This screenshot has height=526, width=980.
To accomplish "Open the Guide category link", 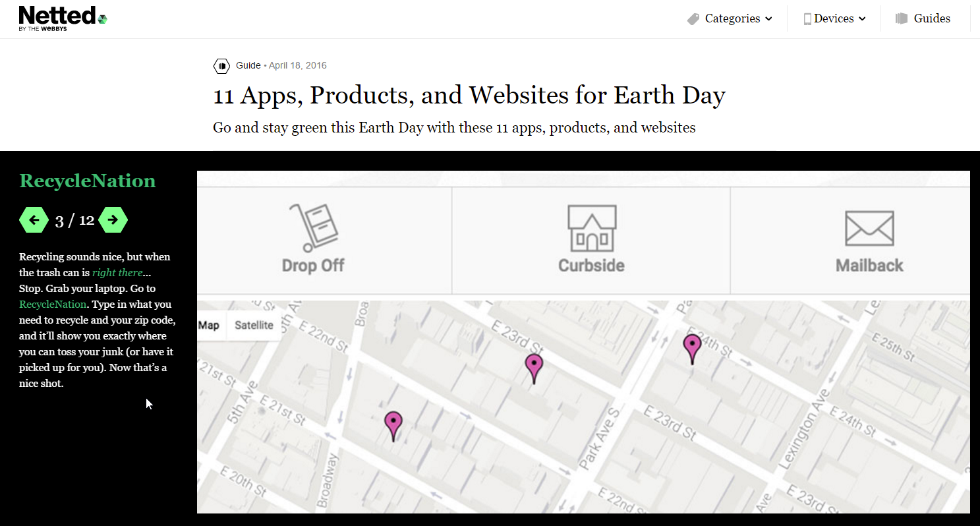I will (248, 66).
